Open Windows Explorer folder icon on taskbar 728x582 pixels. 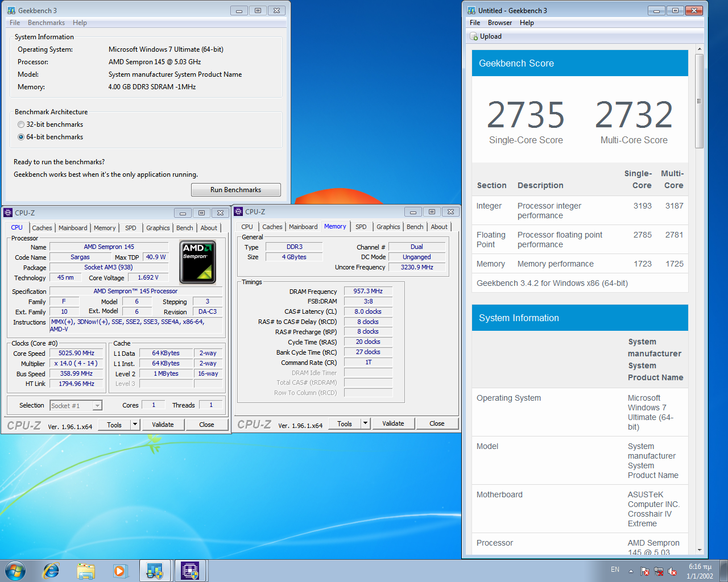pos(86,571)
